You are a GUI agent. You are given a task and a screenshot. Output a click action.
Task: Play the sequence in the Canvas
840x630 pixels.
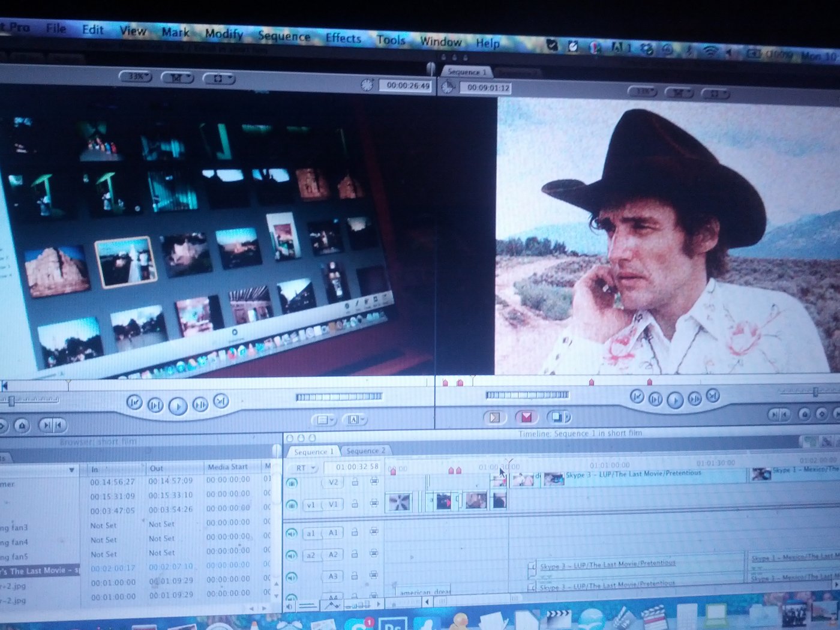675,400
